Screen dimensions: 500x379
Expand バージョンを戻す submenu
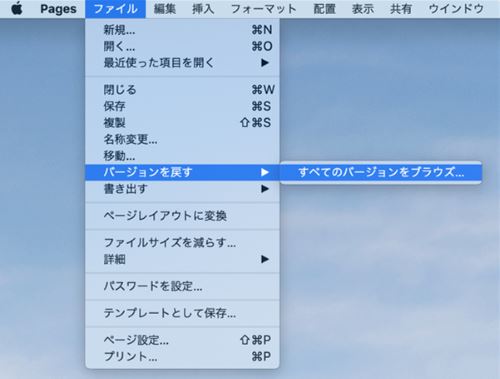(x=182, y=172)
